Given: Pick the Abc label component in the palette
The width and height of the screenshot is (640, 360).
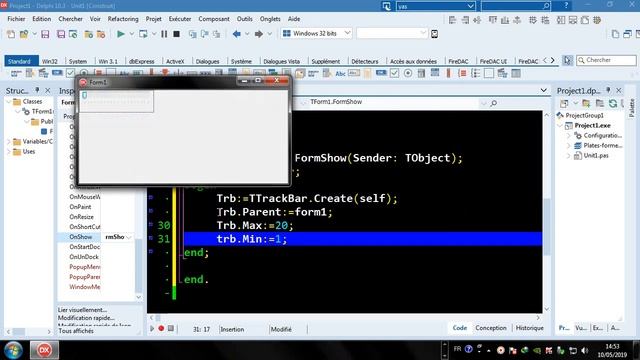Looking at the screenshot, I should (340, 73).
